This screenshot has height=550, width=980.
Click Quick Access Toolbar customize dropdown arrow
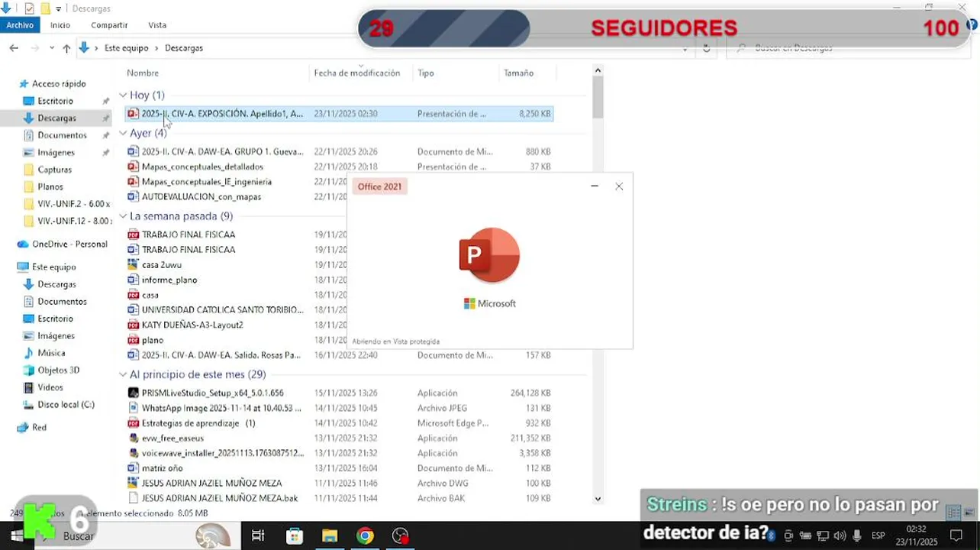tap(59, 9)
